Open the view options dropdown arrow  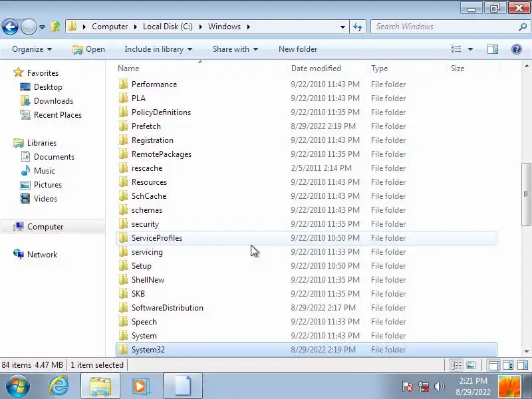(x=470, y=49)
